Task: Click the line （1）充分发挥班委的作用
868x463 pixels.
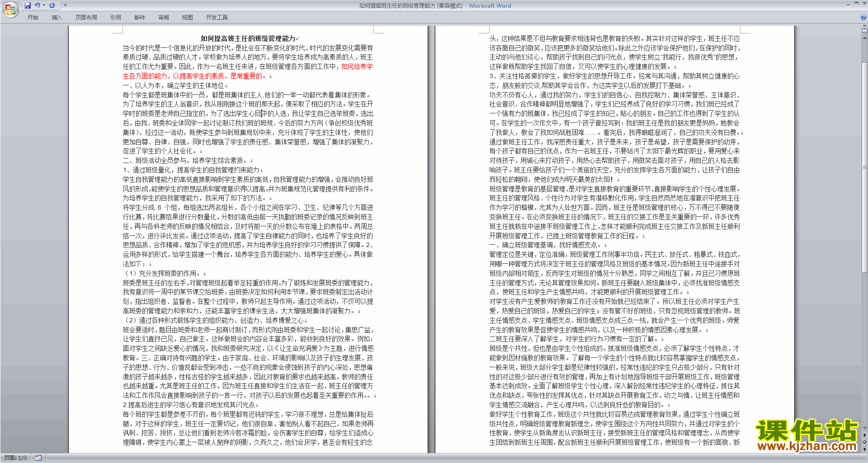Action: coord(162,273)
